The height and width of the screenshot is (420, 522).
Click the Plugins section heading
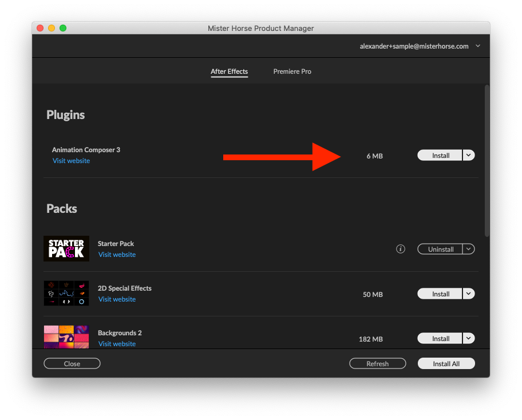(66, 115)
